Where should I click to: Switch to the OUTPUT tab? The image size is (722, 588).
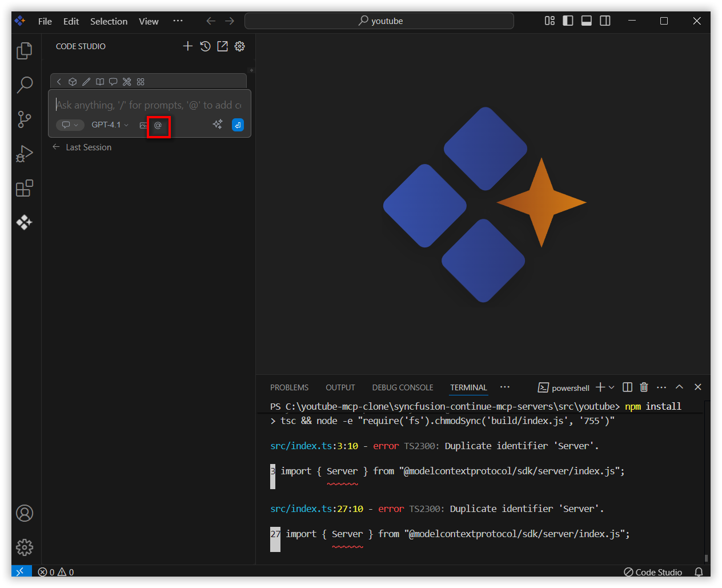tap(340, 387)
